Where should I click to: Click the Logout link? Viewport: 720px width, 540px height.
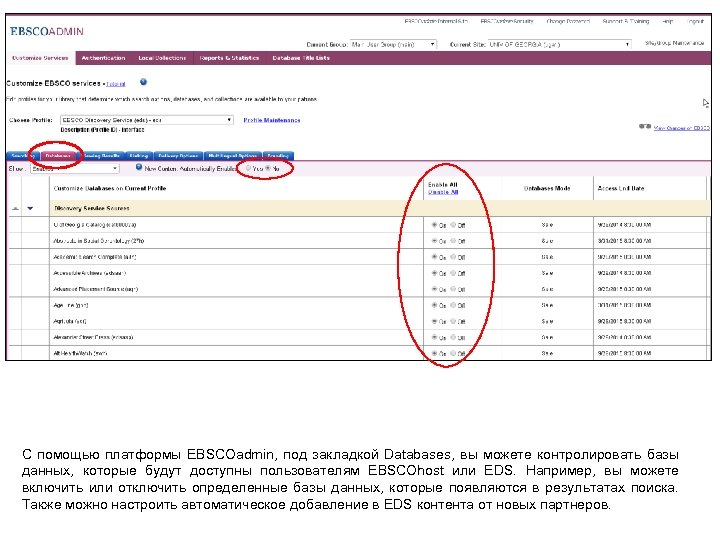click(695, 21)
